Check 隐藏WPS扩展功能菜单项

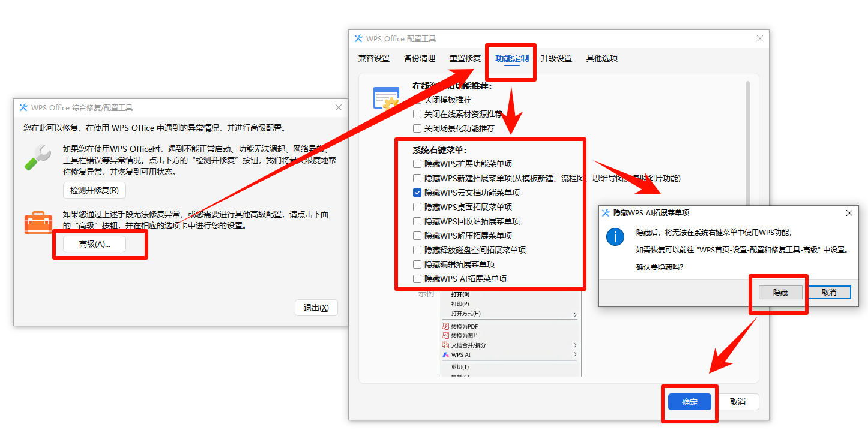[417, 164]
